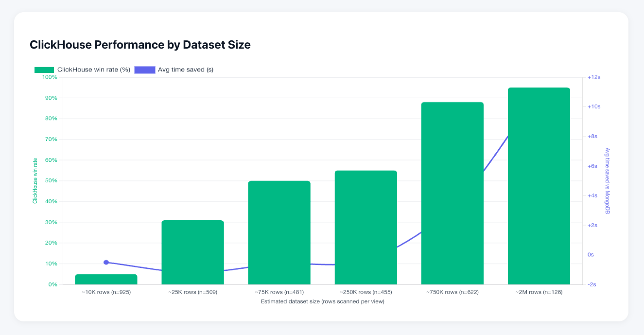Click the ClickHouse win rate y-axis title
The image size is (644, 335).
pyautogui.click(x=35, y=181)
